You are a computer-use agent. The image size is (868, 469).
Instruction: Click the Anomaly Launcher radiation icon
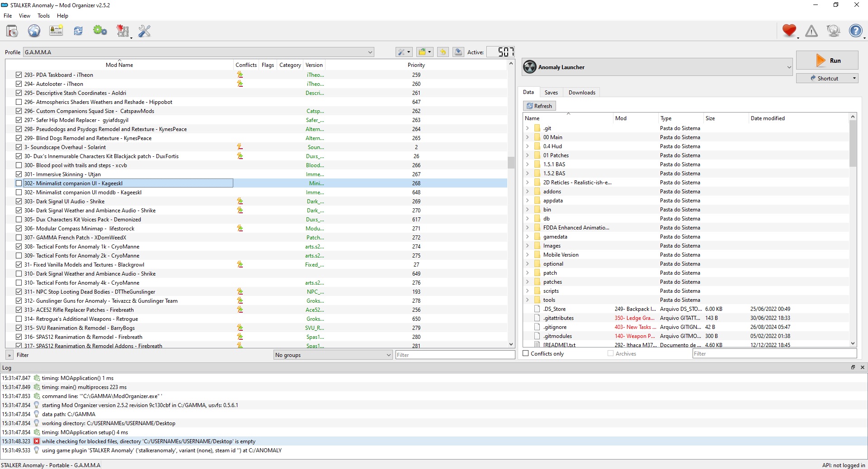[530, 67]
